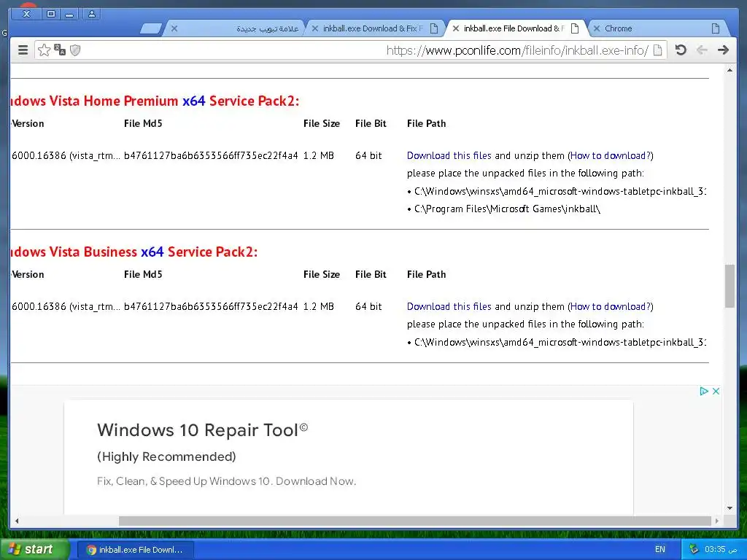Open the Chrome user profile button
Image resolution: width=747 pixels, height=560 pixels.
[x=91, y=14]
